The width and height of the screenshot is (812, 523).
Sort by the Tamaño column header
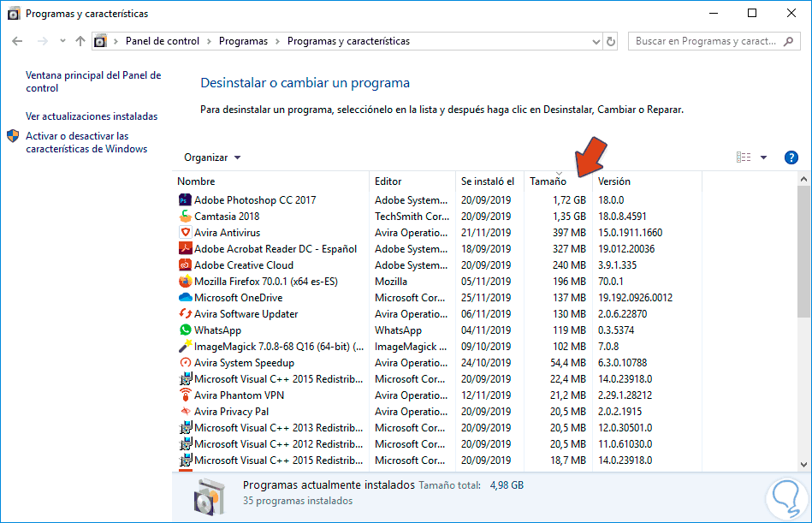point(558,181)
